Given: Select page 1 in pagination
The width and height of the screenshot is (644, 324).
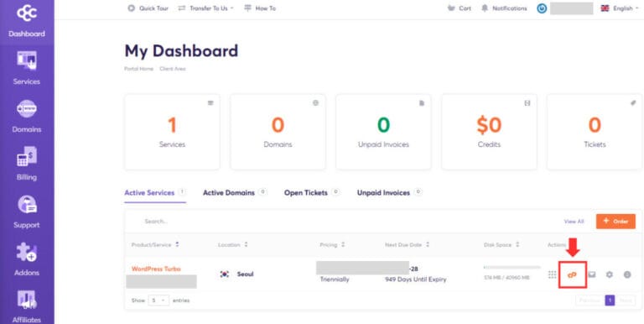Looking at the screenshot, I should [610, 300].
